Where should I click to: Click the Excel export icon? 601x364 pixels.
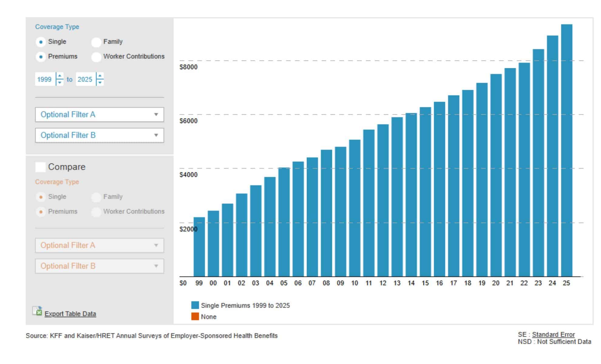click(37, 311)
